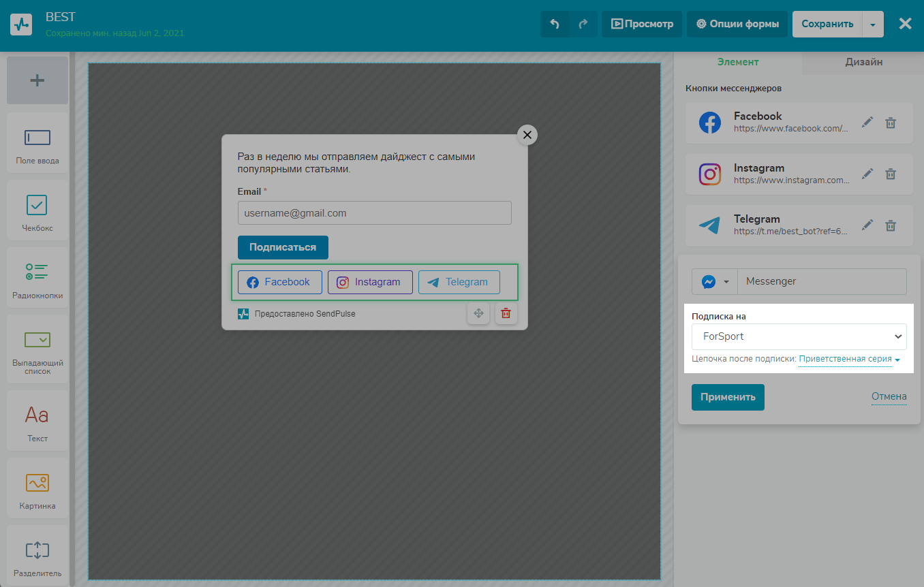Image resolution: width=924 pixels, height=587 pixels.
Task: Click the pencil icon next to Telegram
Action: tap(867, 225)
